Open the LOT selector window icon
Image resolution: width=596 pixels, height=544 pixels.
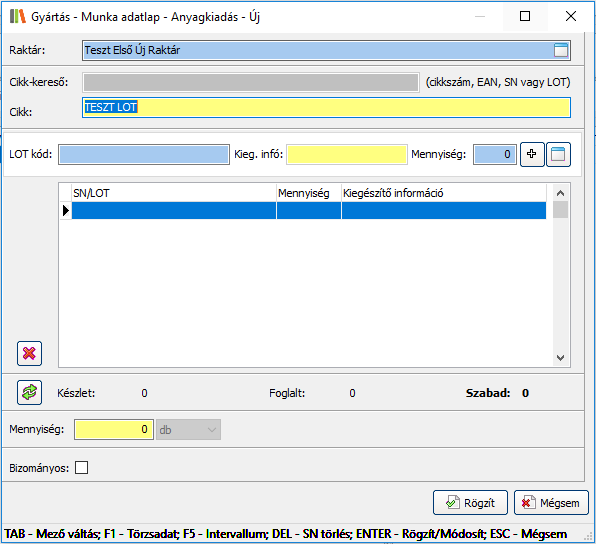point(558,154)
